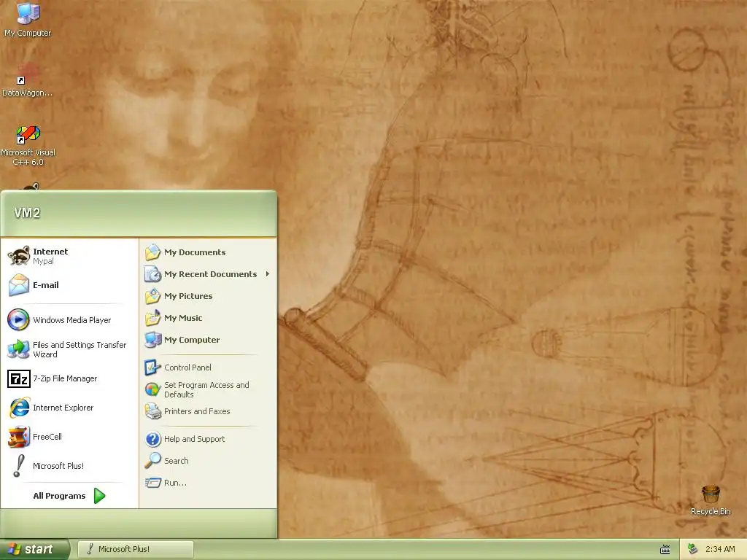
Task: Click the VM2 user name header
Action: (x=27, y=213)
